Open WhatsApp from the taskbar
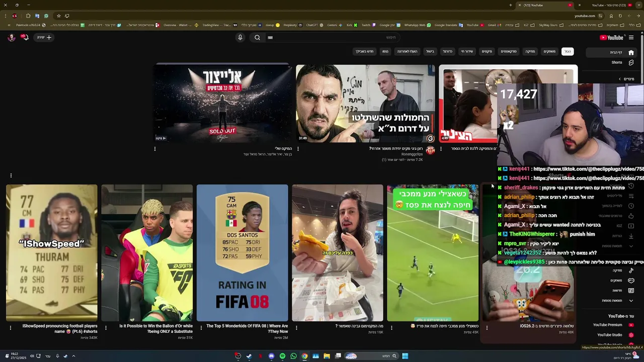 293,356
